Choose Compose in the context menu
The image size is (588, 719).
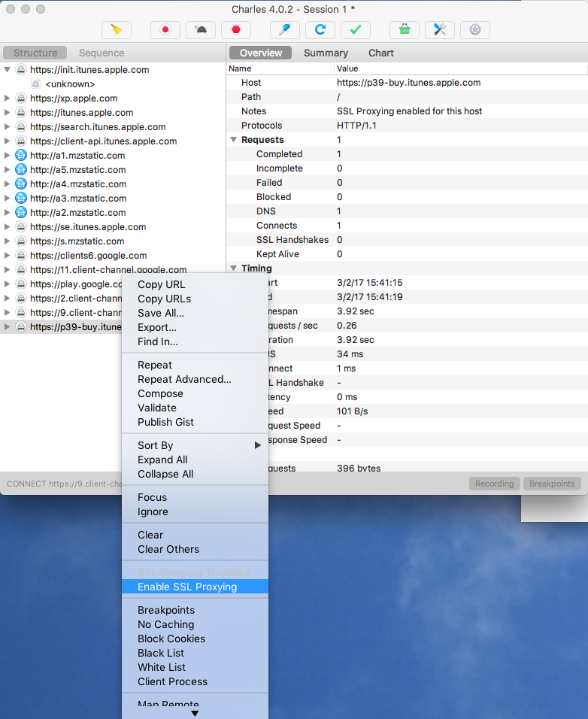[195, 393]
